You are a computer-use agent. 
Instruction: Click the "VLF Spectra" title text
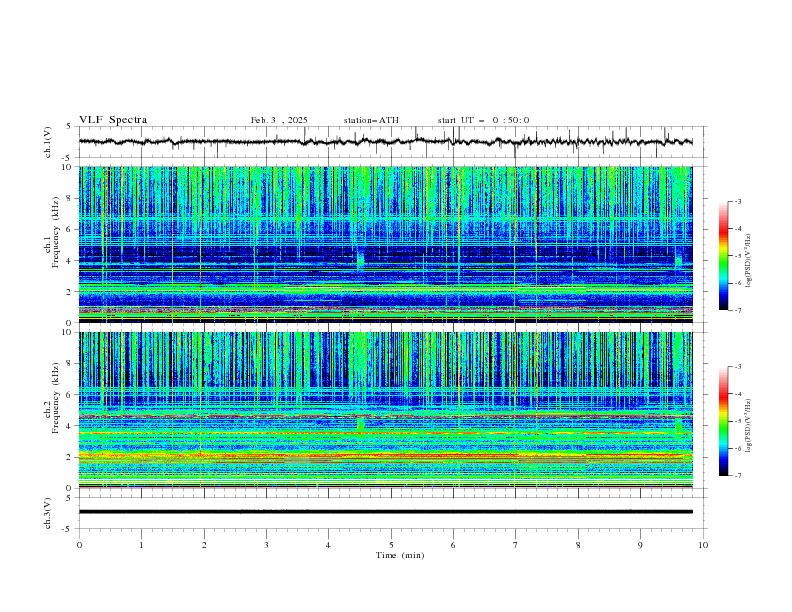113,120
